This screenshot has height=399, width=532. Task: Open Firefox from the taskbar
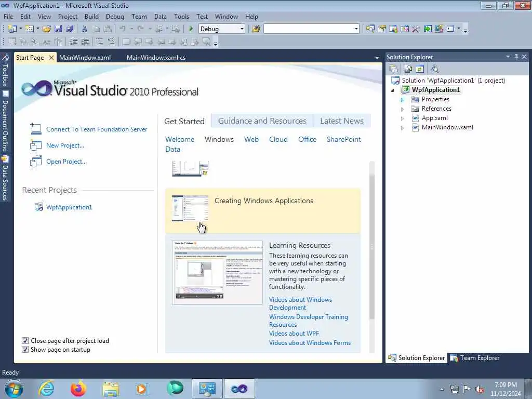pos(78,389)
